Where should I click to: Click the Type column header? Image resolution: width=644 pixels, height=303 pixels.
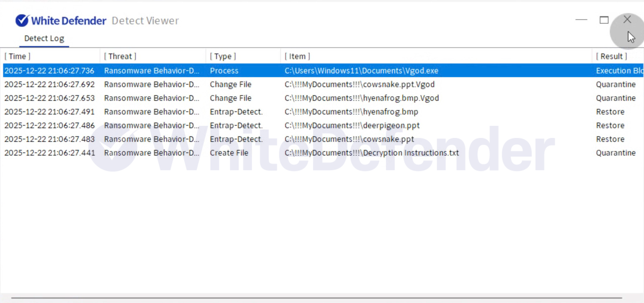pos(223,56)
